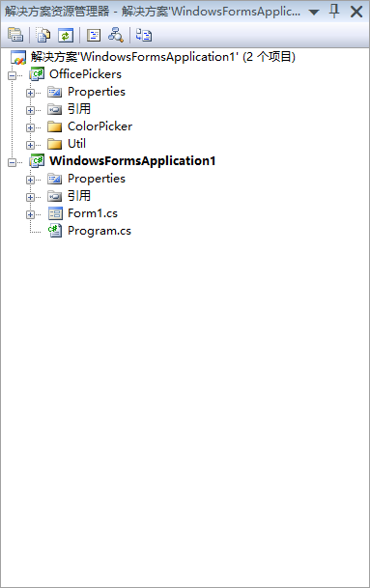Select Properties under WindowsFormsApplication1

click(x=97, y=179)
